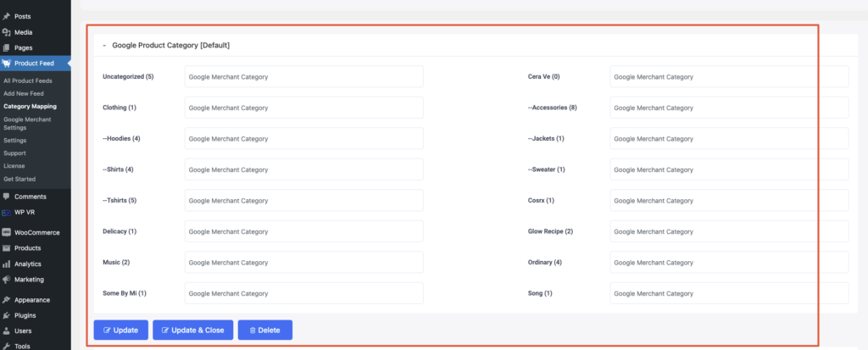Collapse Google Product Category [Default] section

click(x=104, y=46)
